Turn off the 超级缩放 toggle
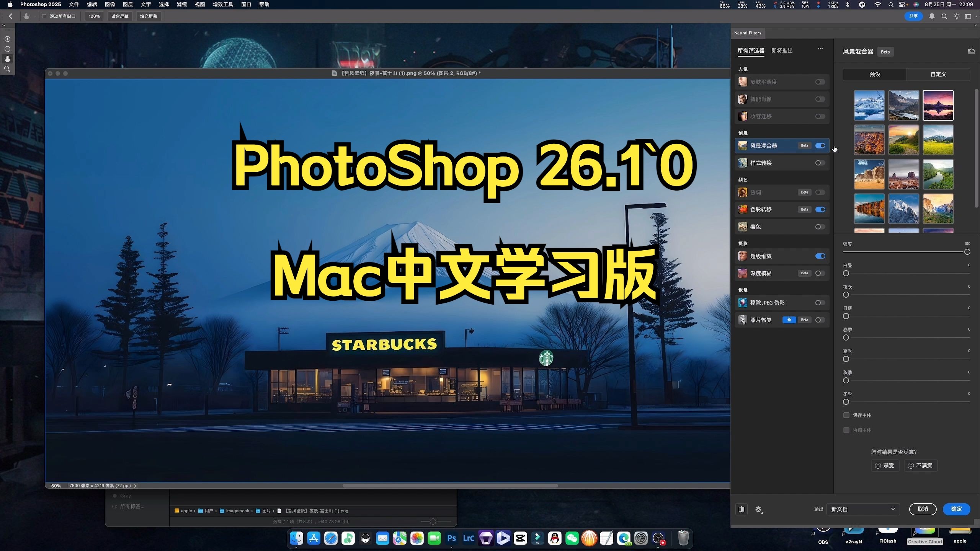The width and height of the screenshot is (980, 551). click(x=820, y=256)
